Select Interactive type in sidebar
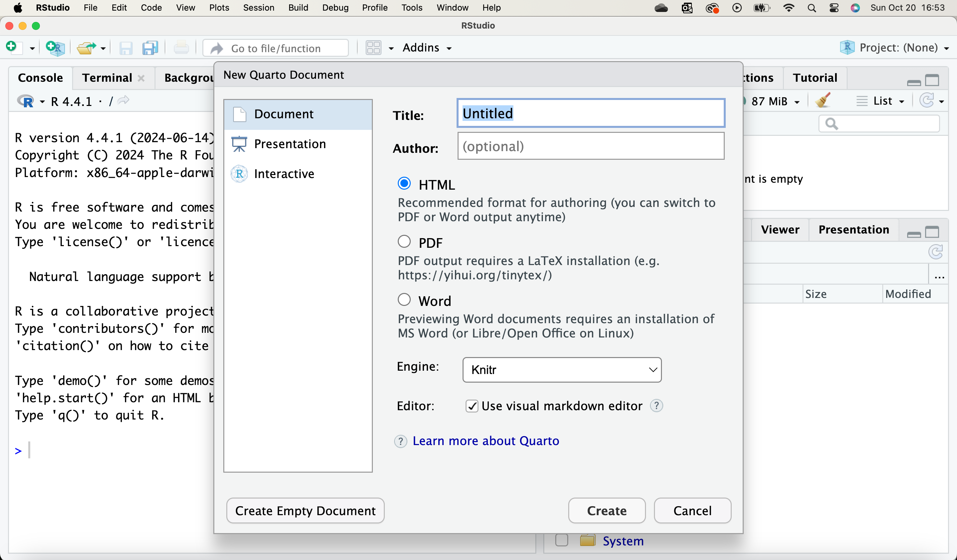The height and width of the screenshot is (560, 957). [298, 173]
